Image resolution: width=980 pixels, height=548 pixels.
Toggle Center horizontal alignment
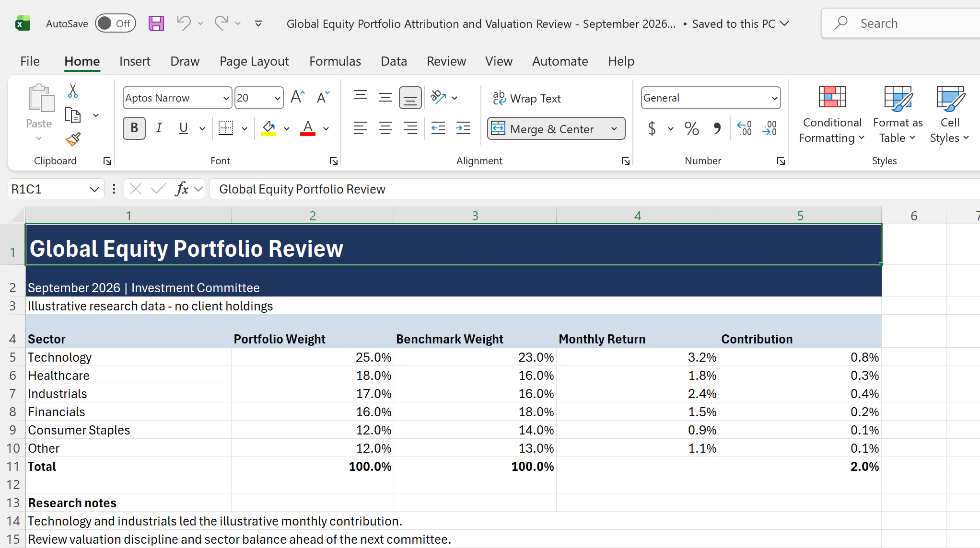[385, 128]
